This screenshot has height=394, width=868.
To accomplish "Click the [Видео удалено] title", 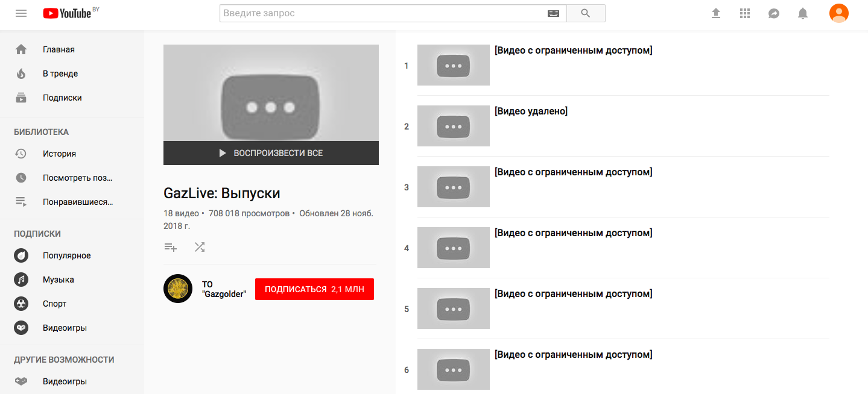I will tap(531, 111).
